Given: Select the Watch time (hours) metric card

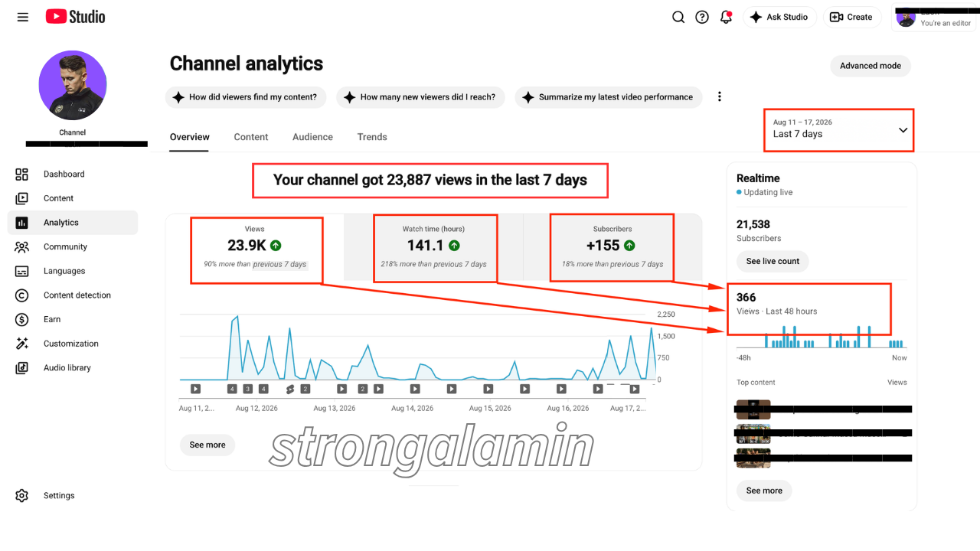Looking at the screenshot, I should (433, 248).
